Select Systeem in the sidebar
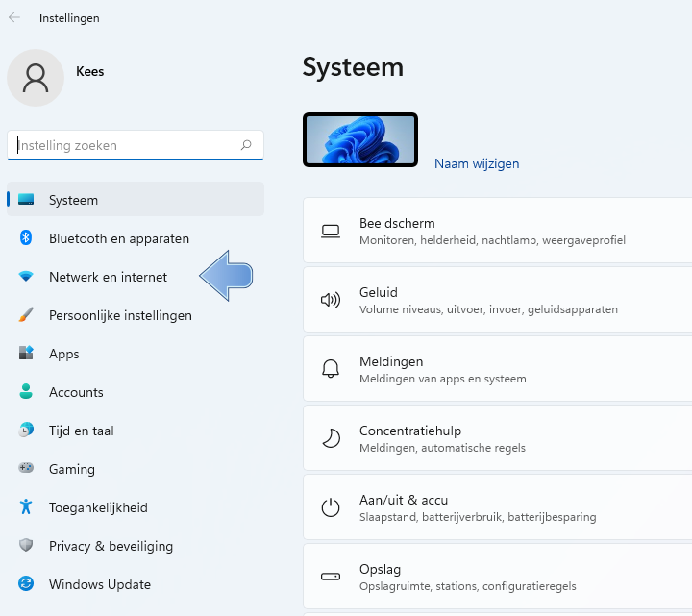 click(x=136, y=200)
